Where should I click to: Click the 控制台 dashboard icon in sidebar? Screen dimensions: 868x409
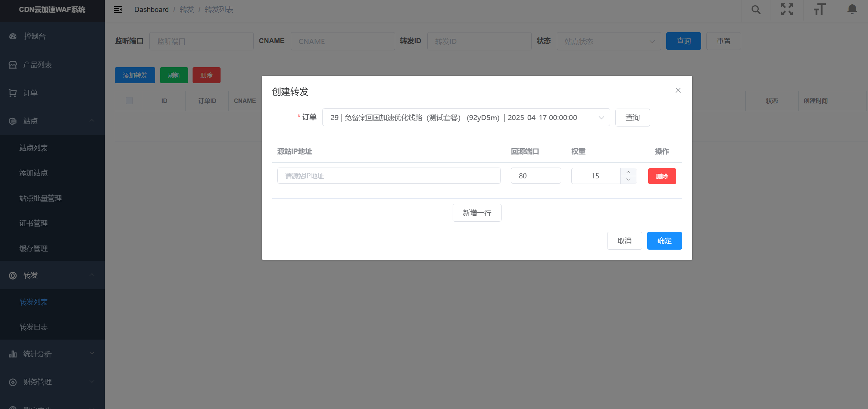coord(13,36)
